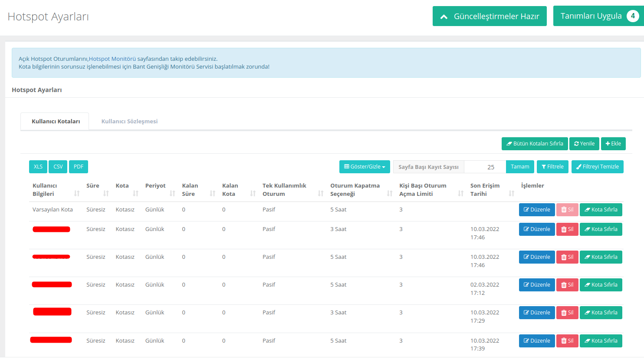Sort table by Periyot column arrows
This screenshot has height=360, width=644.
click(172, 194)
